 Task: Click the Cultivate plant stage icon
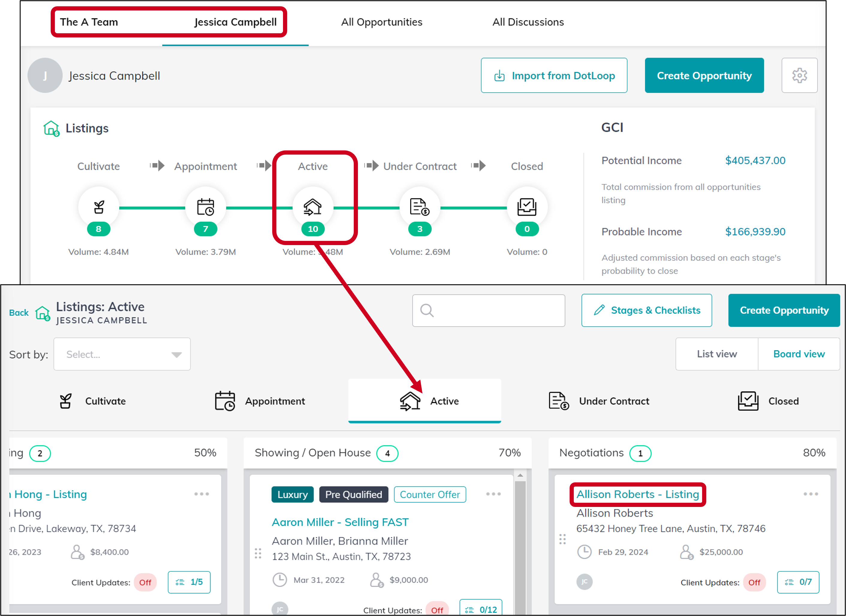98,207
